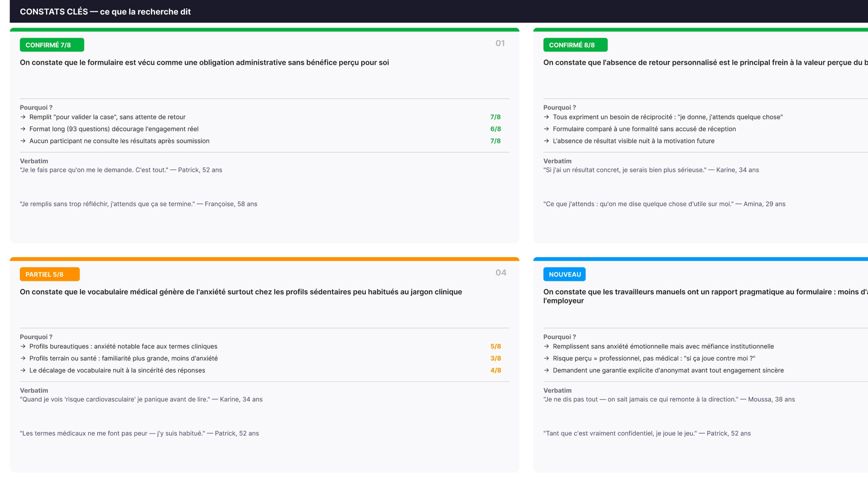Click Françoise quote 'Je remplis sans trop réfléchir'
This screenshot has width=868, height=488.
point(138,204)
